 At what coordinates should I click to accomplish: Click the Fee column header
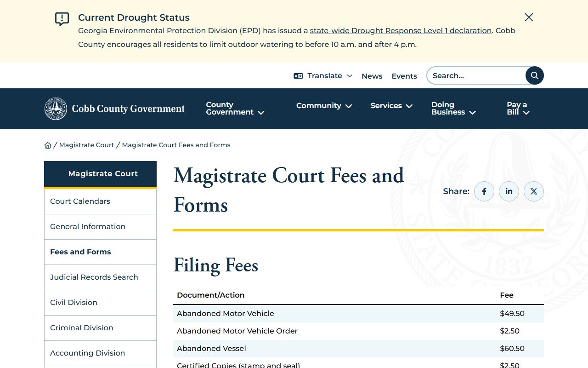pos(507,295)
